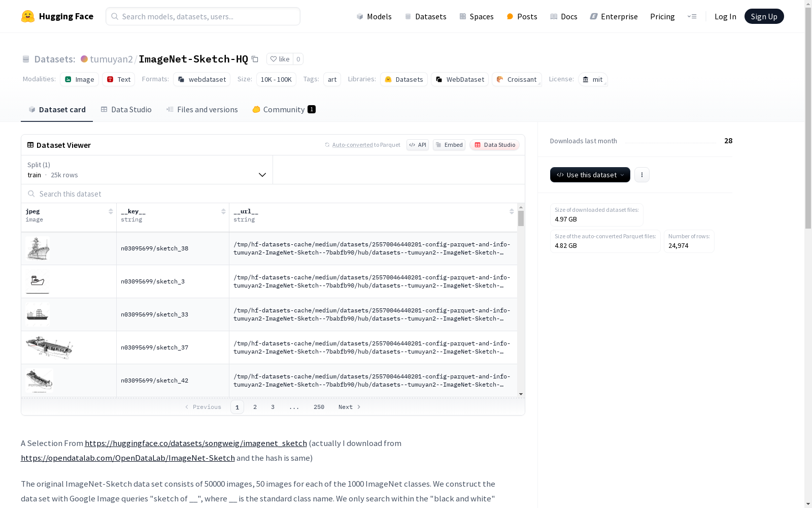Image resolution: width=812 pixels, height=508 pixels.
Task: Open the Auto-converted to Parquet link
Action: tap(366, 145)
